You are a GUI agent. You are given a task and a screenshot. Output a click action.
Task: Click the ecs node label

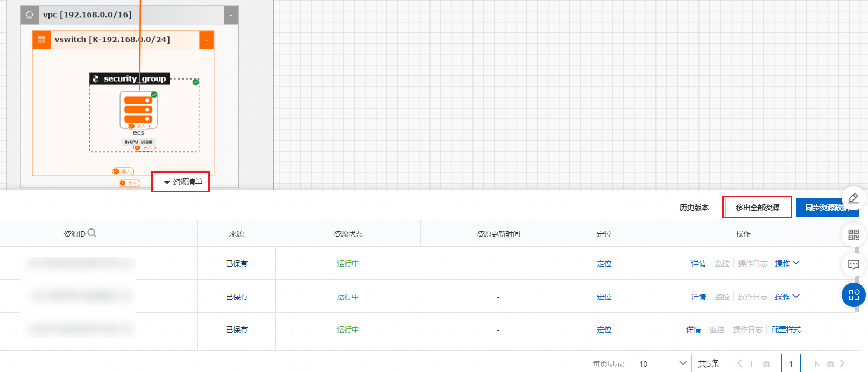(138, 133)
